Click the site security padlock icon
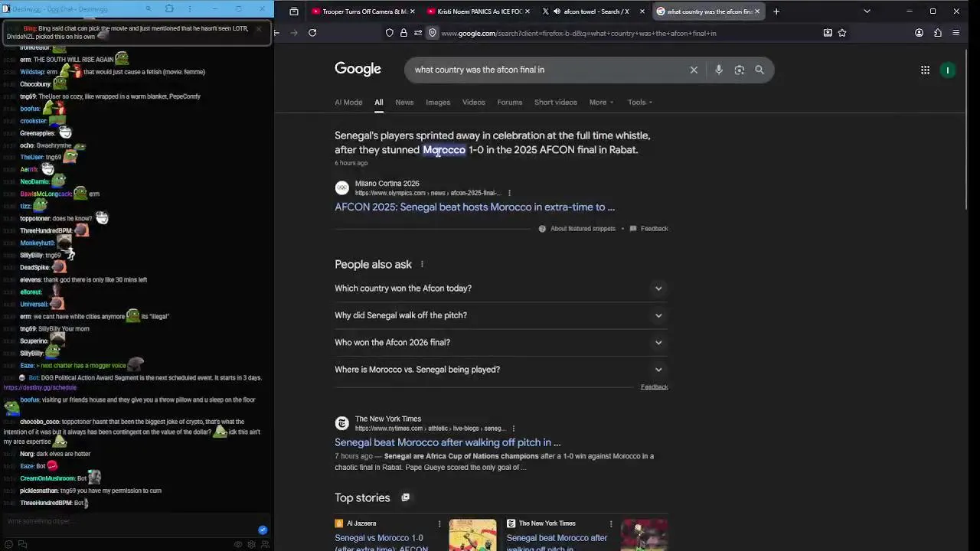 pyautogui.click(x=403, y=33)
